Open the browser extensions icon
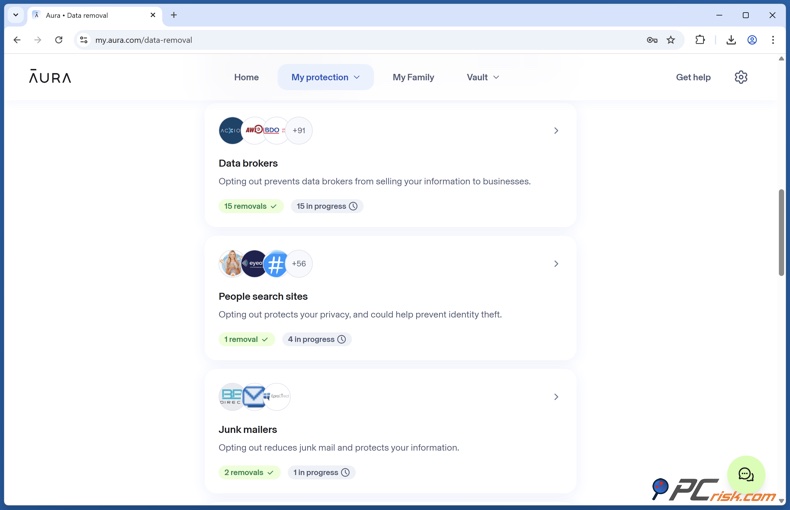The width and height of the screenshot is (790, 510). pos(700,40)
